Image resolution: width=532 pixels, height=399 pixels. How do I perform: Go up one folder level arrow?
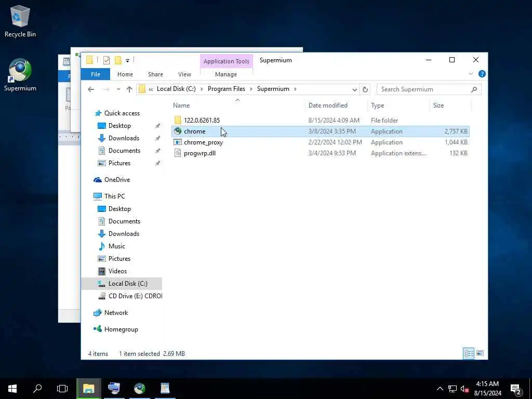tap(129, 89)
